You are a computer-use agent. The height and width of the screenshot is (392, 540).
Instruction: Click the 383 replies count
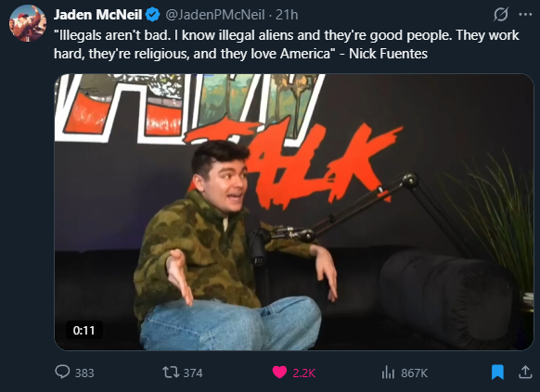tap(84, 373)
